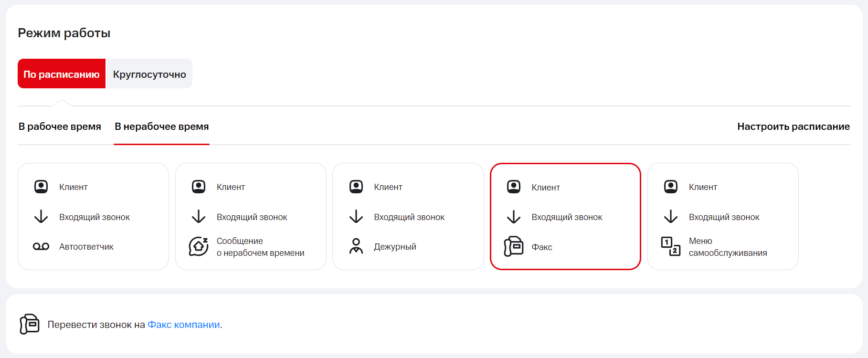The image size is (868, 358).
Task: Pick the Дежурный label in card
Action: tap(395, 247)
